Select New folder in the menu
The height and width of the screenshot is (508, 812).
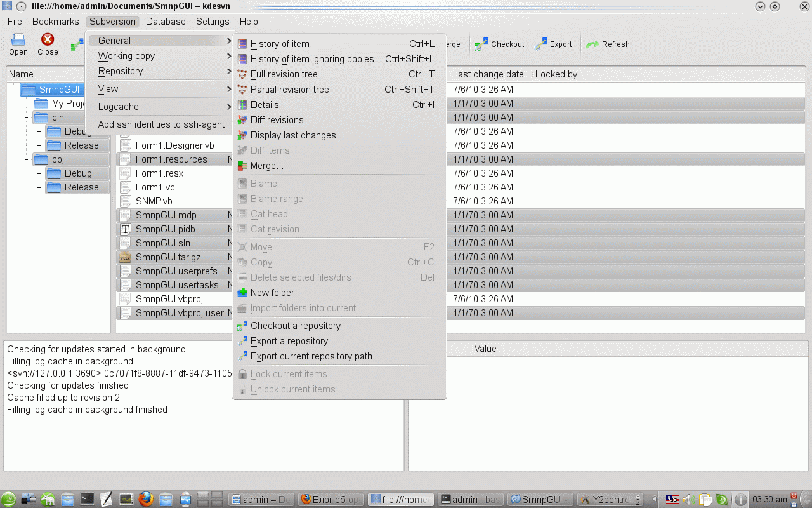(x=339, y=293)
